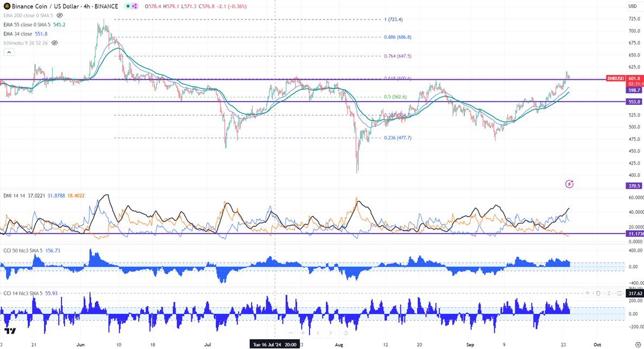
Task: Click the CCI 50 value 156.73
Action: (x=52, y=250)
